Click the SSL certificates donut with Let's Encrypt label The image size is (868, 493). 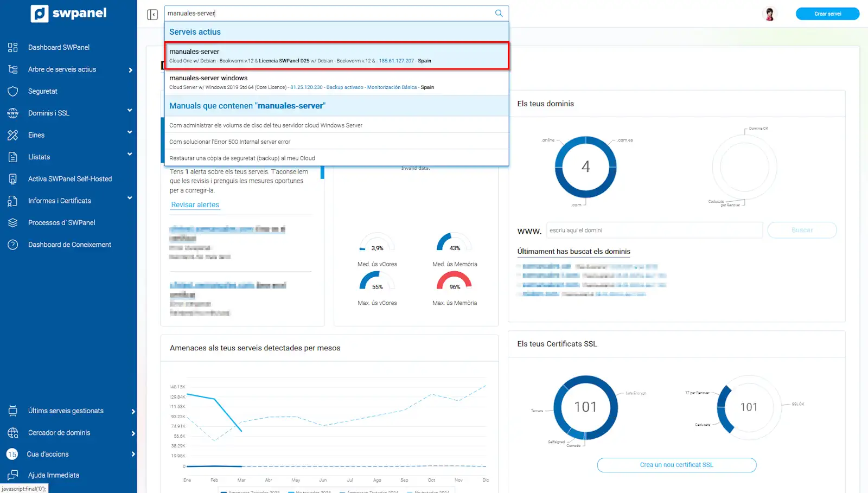[x=585, y=407]
